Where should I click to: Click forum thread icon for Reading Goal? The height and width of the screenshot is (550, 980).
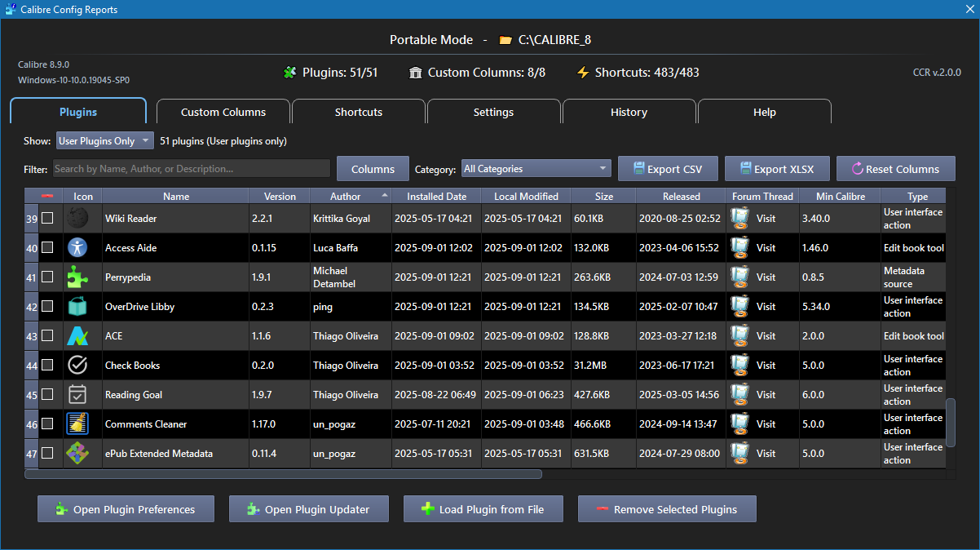point(739,395)
